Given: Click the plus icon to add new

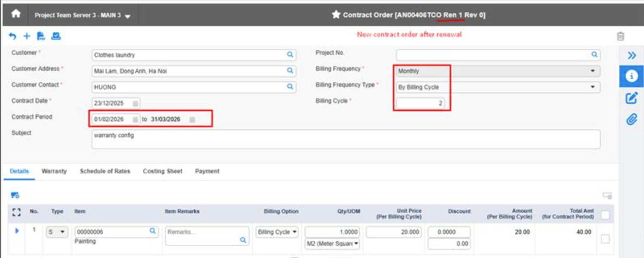Looking at the screenshot, I should [27, 36].
